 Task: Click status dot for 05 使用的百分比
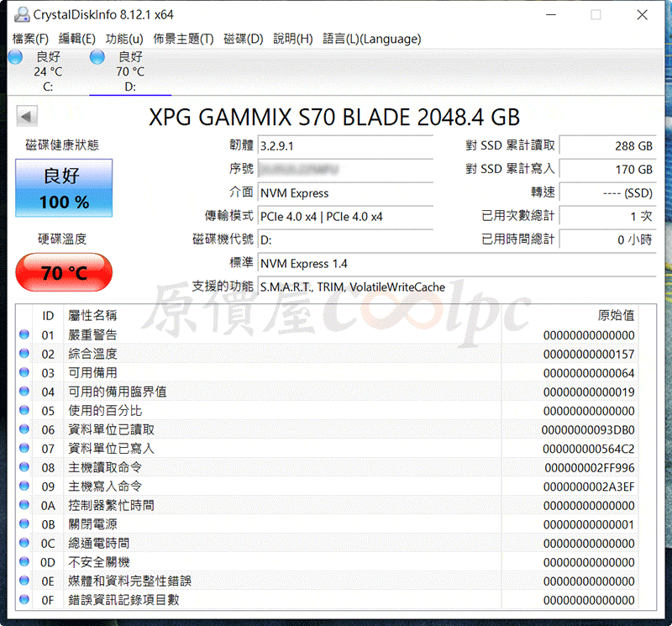click(24, 410)
